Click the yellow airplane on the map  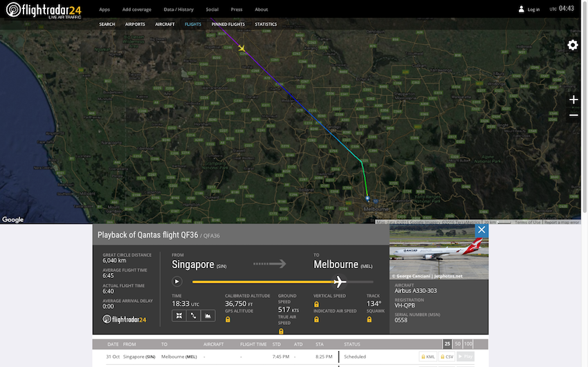242,48
